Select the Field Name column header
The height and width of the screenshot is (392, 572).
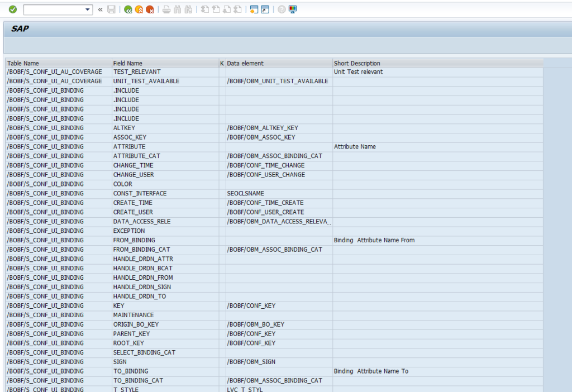pyautogui.click(x=165, y=63)
